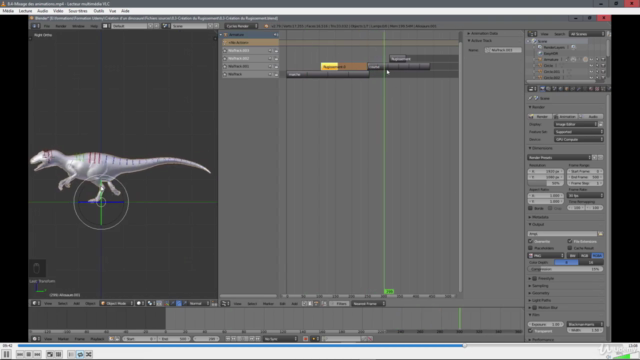Expand the Geometry panel

tap(539, 293)
